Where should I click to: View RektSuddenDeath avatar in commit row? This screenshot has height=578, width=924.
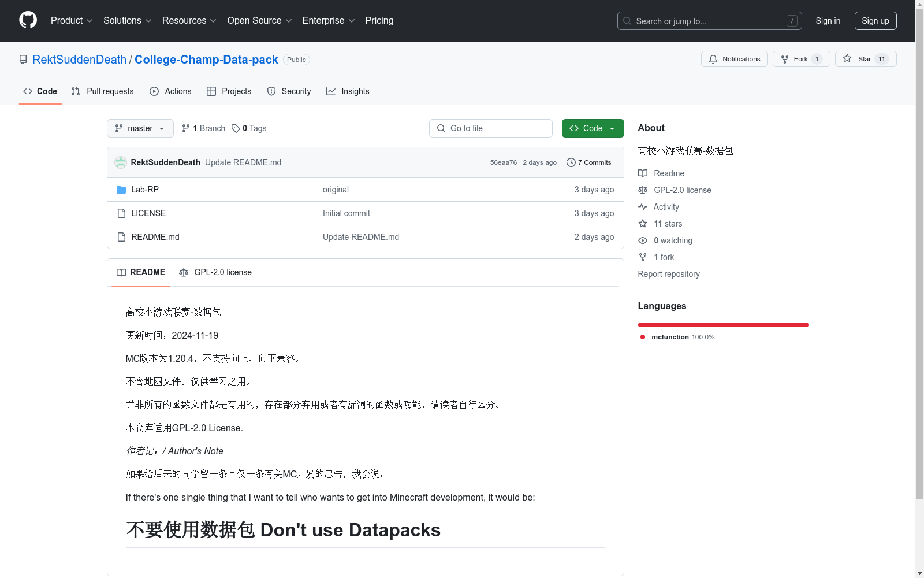tap(121, 162)
